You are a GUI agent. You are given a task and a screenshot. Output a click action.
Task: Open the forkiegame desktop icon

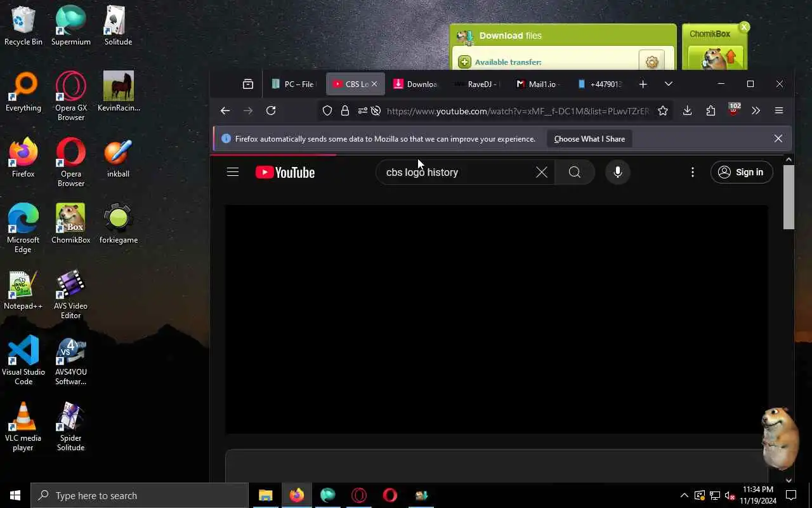click(119, 224)
